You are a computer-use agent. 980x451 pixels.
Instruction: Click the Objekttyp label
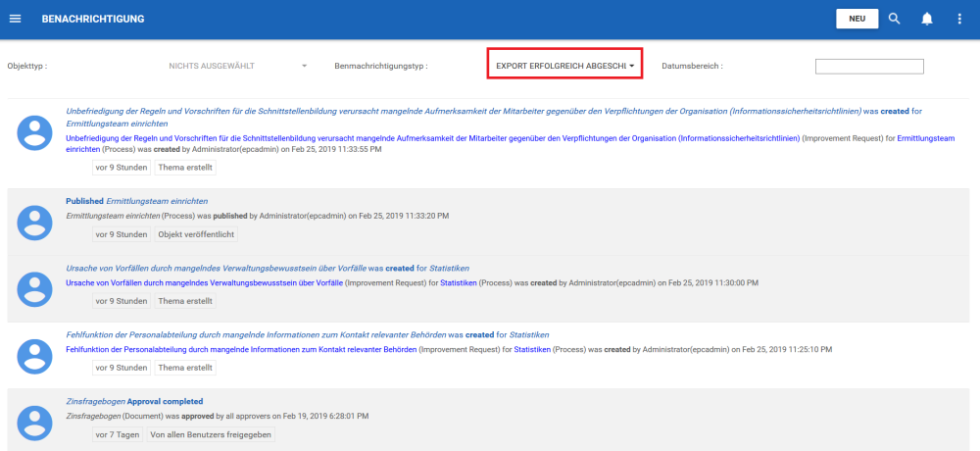pos(27,66)
